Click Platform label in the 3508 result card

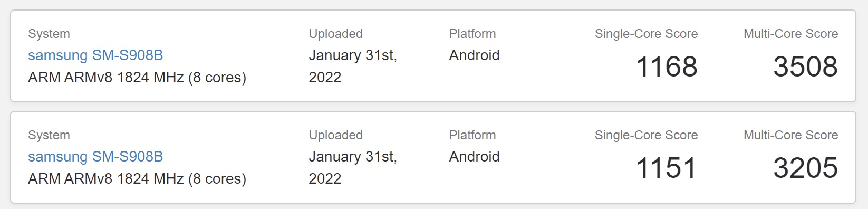tap(472, 34)
